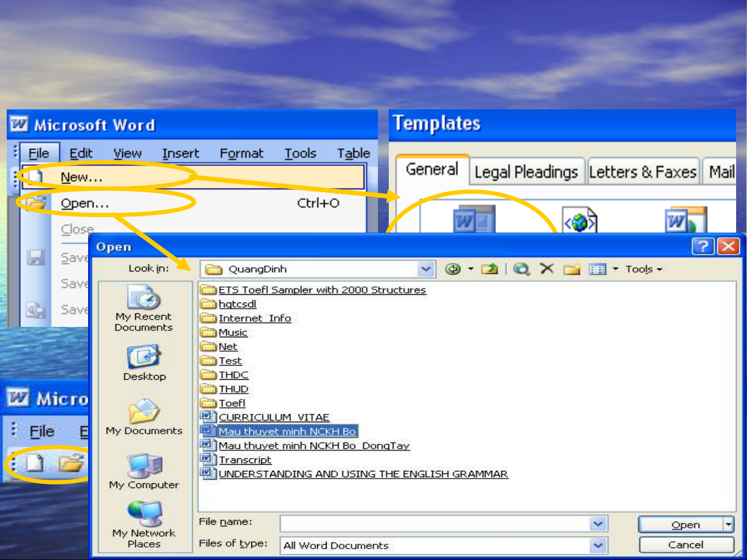Image resolution: width=747 pixels, height=560 pixels.
Task: Switch to the Legal Pleadings tab
Action: (x=526, y=172)
